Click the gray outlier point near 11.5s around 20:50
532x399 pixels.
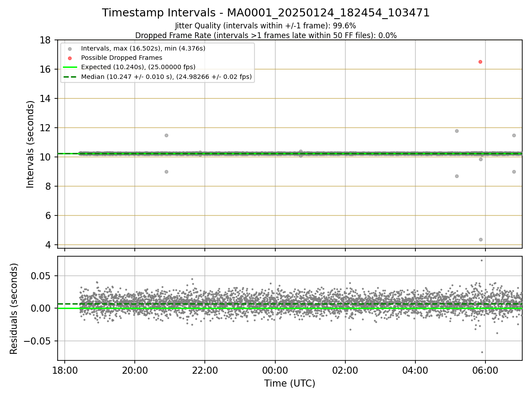(166, 135)
